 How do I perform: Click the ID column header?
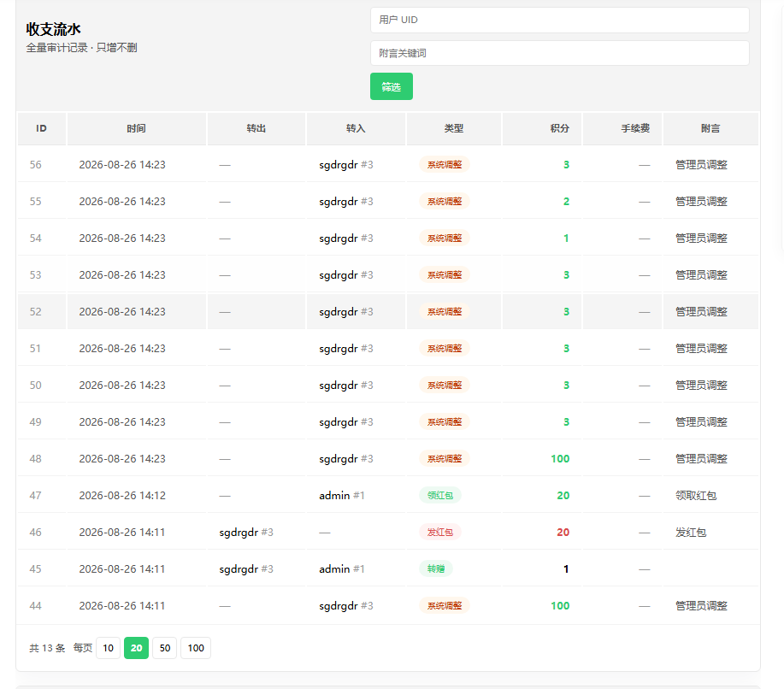(x=42, y=128)
